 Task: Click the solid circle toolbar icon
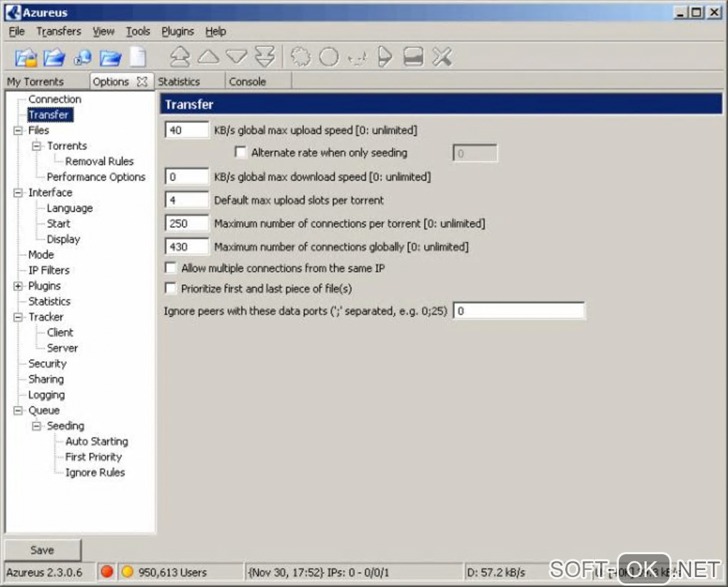pyautogui.click(x=329, y=57)
